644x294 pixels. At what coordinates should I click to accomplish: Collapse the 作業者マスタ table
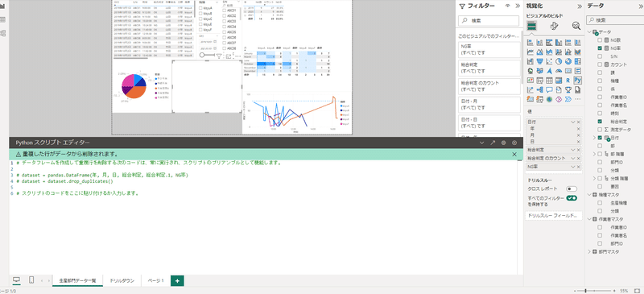tap(590, 219)
